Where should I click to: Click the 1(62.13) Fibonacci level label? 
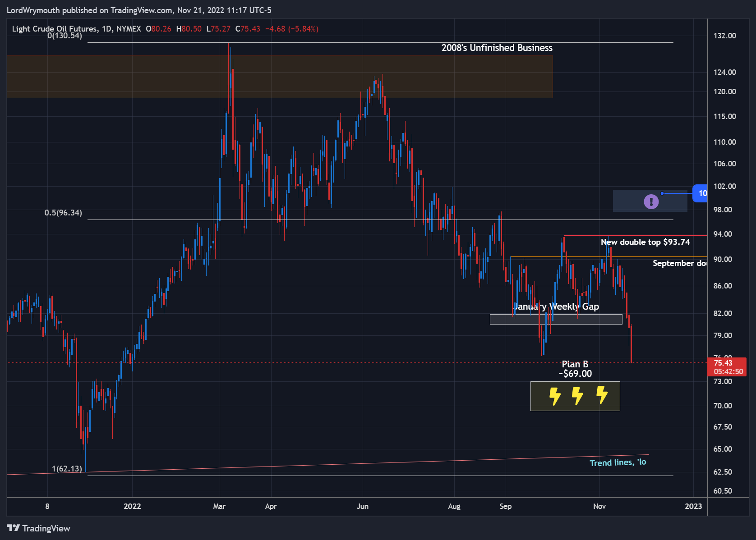pos(67,469)
